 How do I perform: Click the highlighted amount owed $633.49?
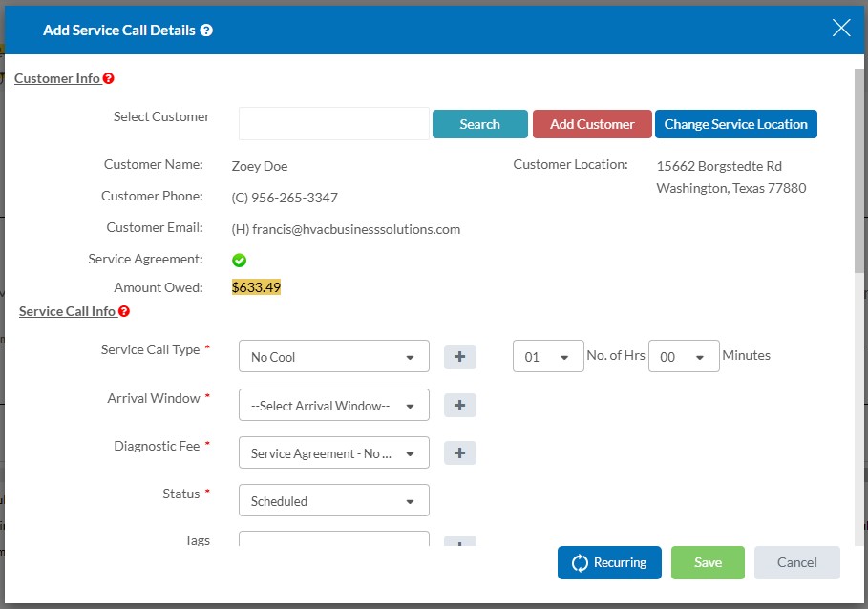256,287
